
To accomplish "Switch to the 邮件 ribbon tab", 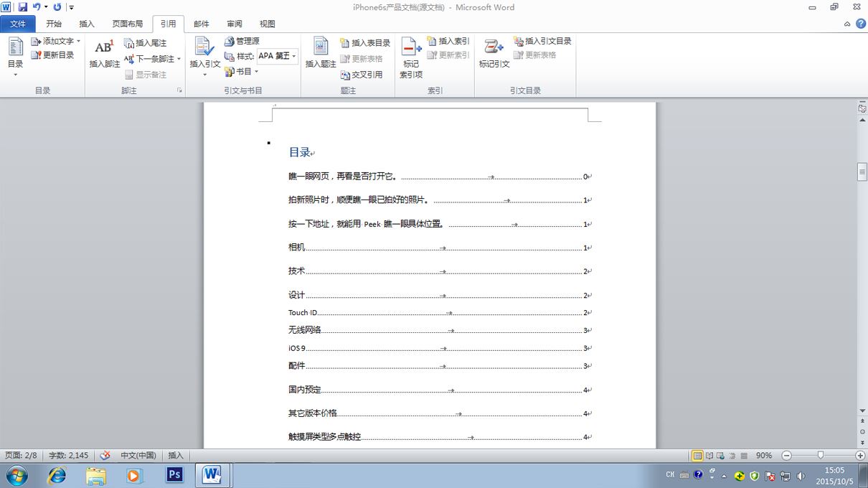I will [x=202, y=24].
